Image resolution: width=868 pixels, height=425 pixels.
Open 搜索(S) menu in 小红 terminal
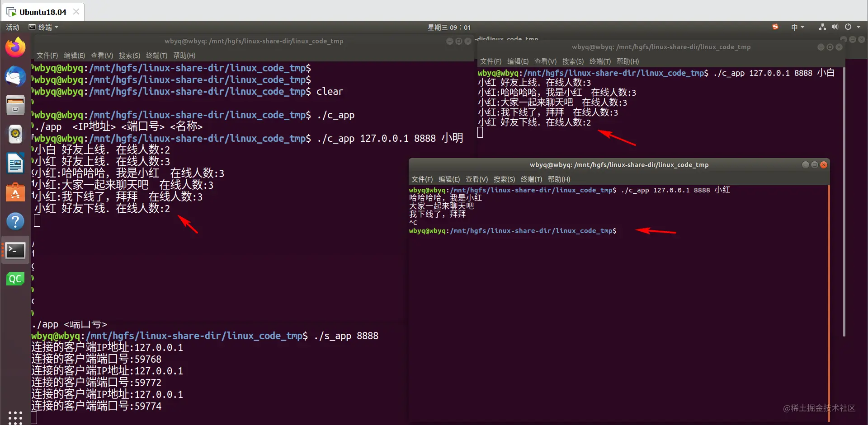pyautogui.click(x=504, y=179)
